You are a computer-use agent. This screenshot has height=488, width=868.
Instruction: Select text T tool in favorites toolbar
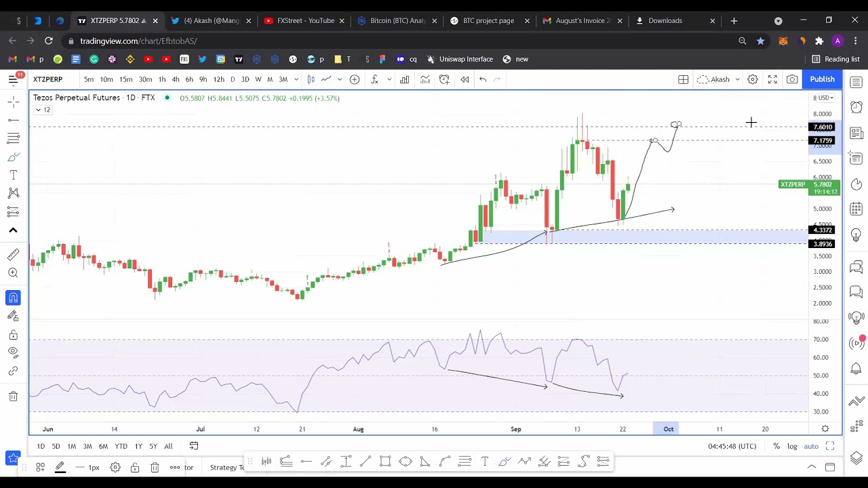485,462
